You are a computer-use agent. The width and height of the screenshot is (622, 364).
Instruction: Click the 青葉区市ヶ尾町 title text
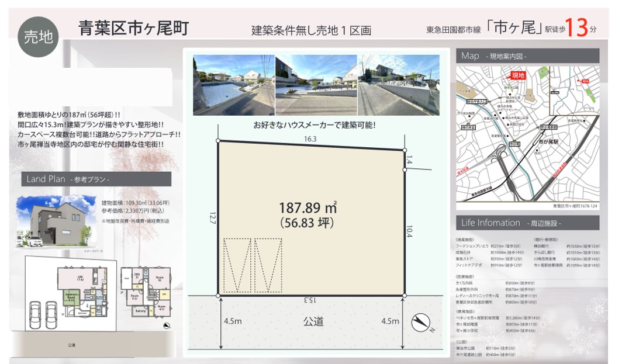click(x=133, y=28)
